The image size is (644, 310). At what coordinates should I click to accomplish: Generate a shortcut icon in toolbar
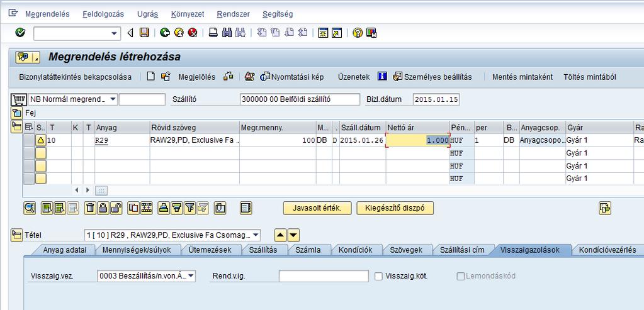337,33
